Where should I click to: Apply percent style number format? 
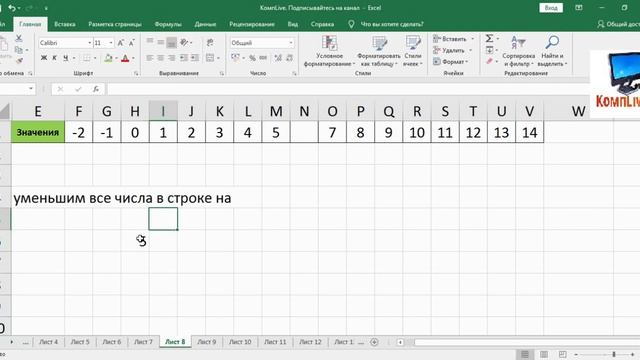tap(252, 58)
